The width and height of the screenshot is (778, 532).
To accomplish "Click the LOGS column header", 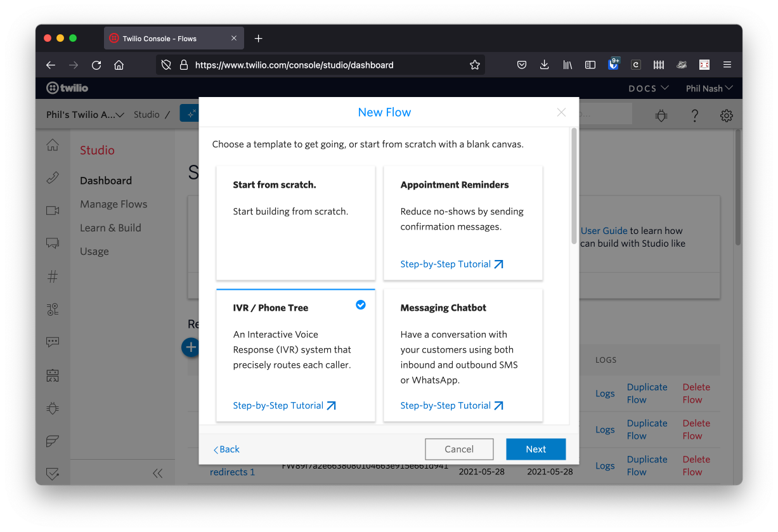I will pyautogui.click(x=606, y=360).
